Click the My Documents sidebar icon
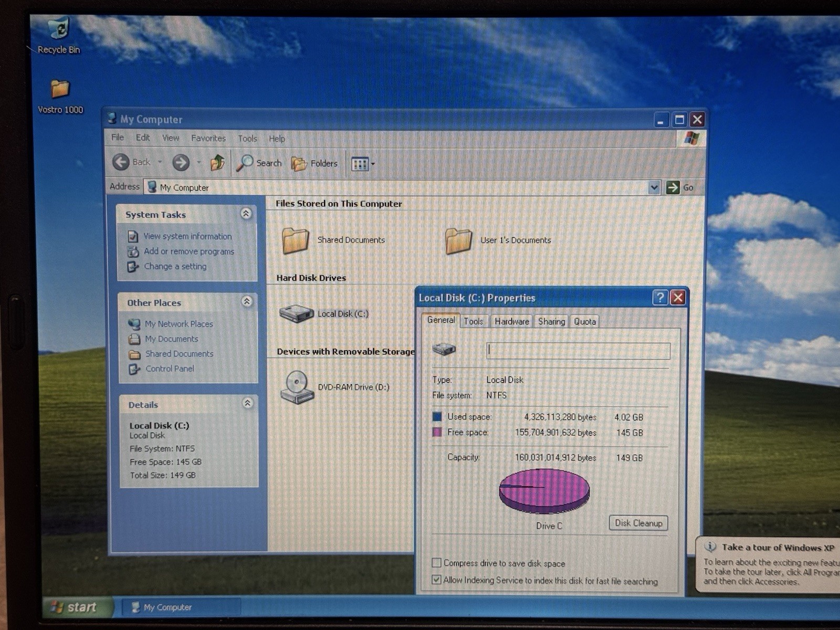This screenshot has width=840, height=630. click(134, 339)
